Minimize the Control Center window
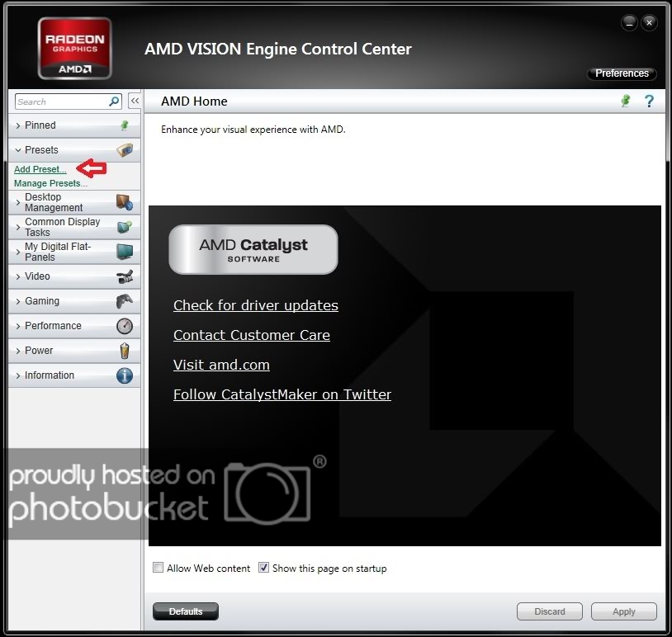The width and height of the screenshot is (672, 637). point(629,23)
